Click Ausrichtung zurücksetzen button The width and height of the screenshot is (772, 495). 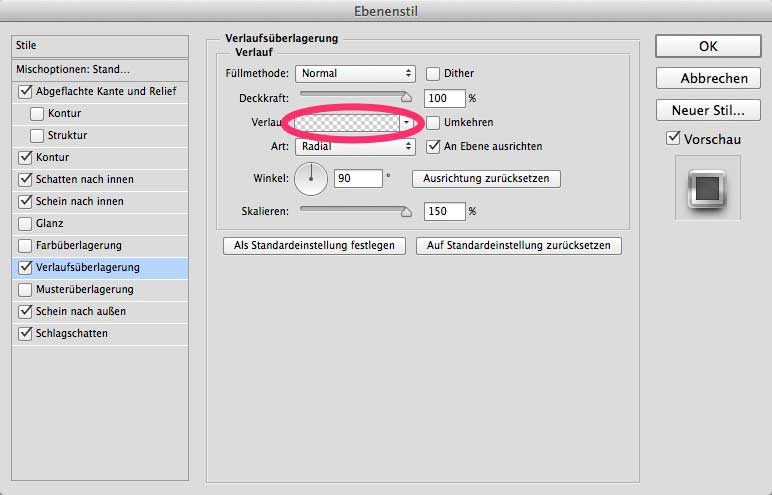pyautogui.click(x=486, y=178)
